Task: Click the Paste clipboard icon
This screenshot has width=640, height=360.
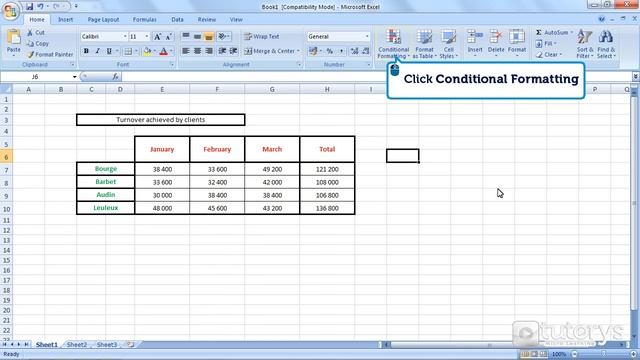Action: pyautogui.click(x=13, y=38)
